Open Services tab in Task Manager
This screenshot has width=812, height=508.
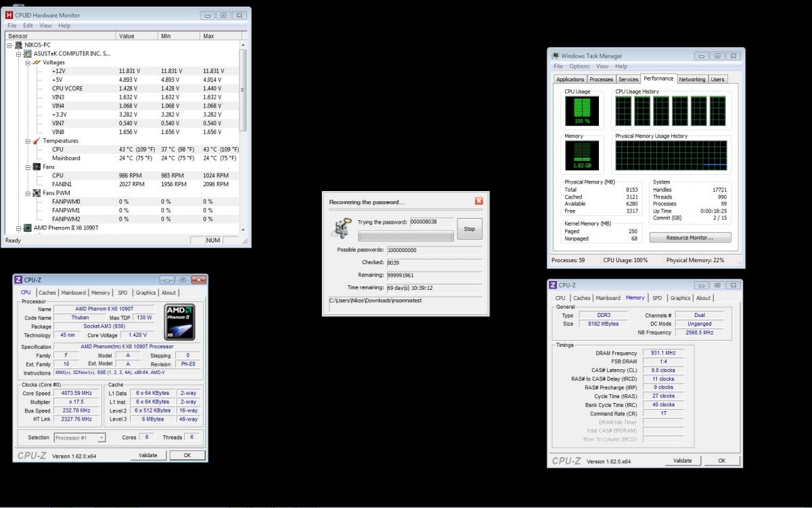pyautogui.click(x=629, y=79)
